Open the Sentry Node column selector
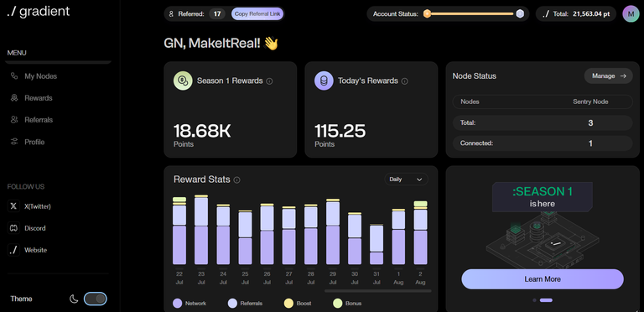The width and height of the screenshot is (644, 312). point(590,101)
